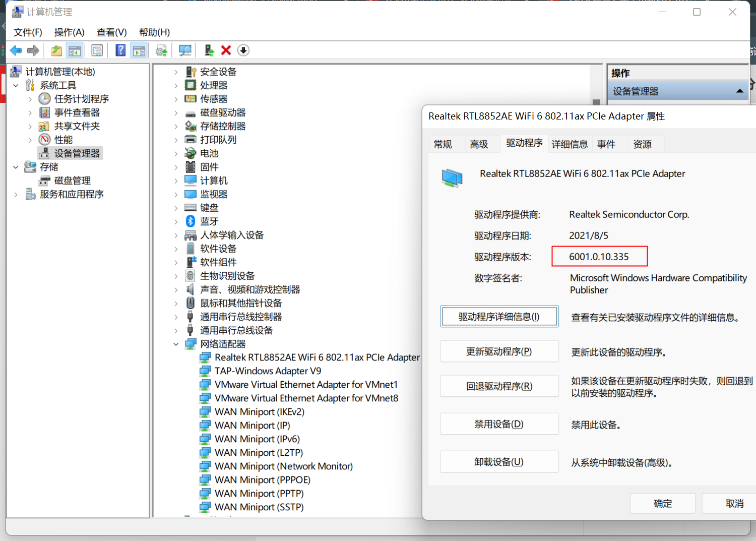Screen dimensions: 756x541
Task: Expand the 声音、视频和游戏控制器 category
Action: 176,289
